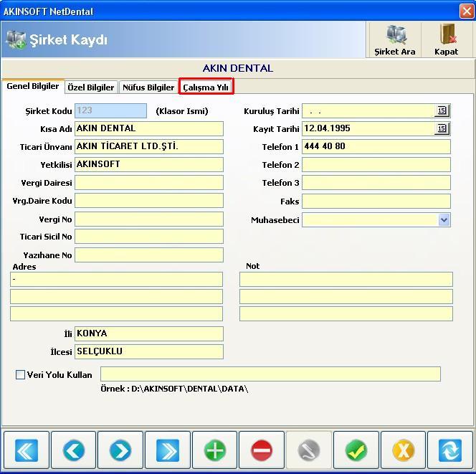Go to previous record with left arrow
The width and height of the screenshot is (476, 474).
(x=73, y=450)
